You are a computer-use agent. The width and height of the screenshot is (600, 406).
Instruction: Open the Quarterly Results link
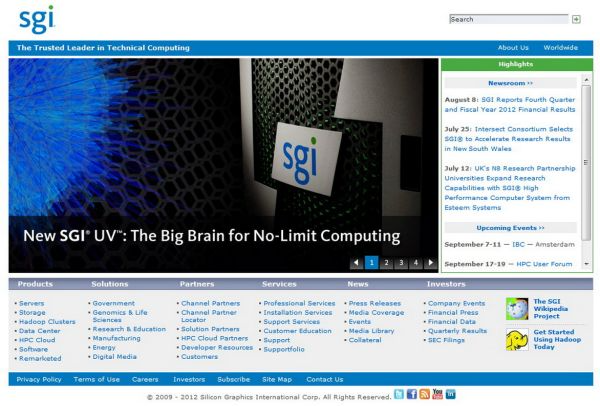coord(457,331)
